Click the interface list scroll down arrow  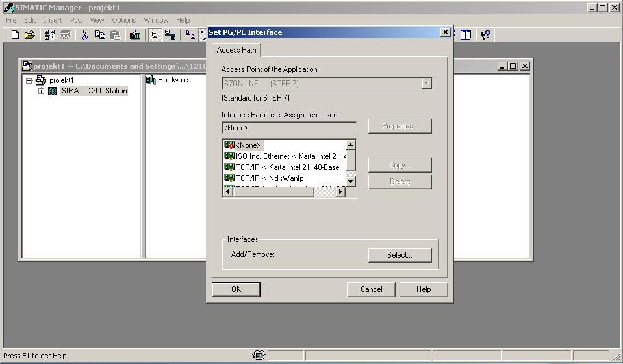(350, 182)
